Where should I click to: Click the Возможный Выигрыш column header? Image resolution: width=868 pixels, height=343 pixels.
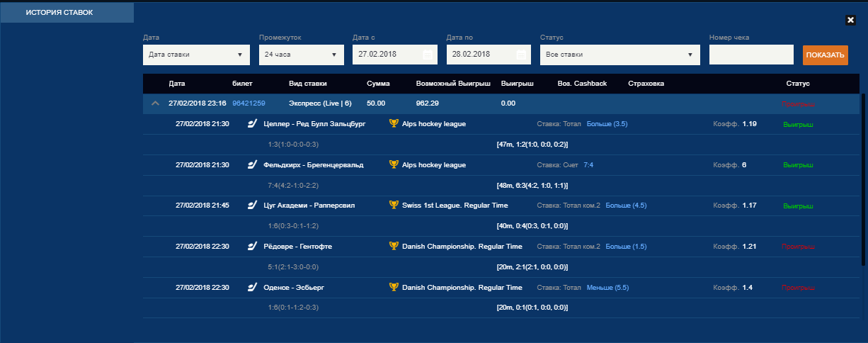click(x=453, y=84)
